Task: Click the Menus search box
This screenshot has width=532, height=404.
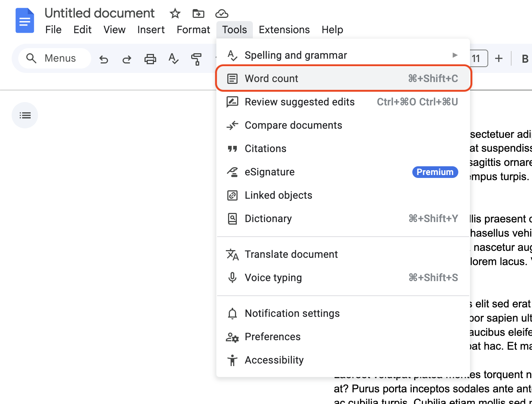Action: (x=55, y=58)
